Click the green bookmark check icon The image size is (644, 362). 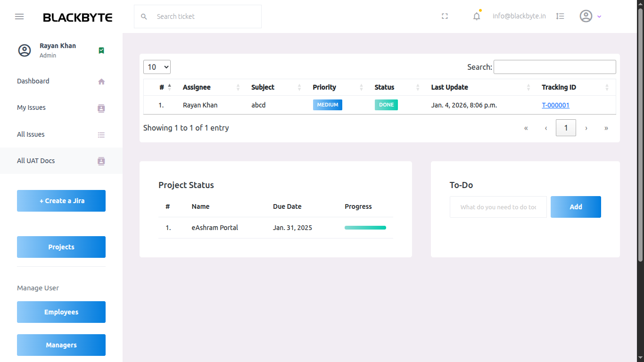[101, 50]
